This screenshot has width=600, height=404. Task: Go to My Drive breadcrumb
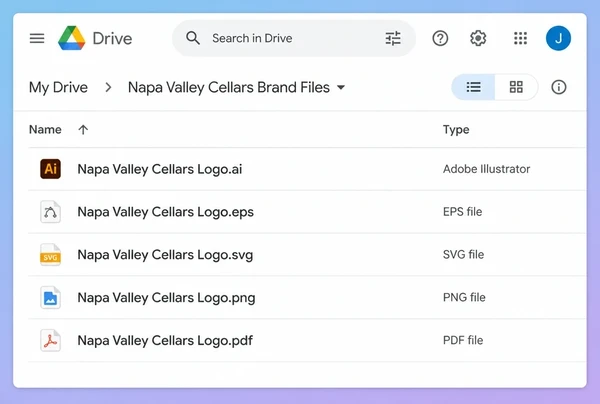(58, 87)
